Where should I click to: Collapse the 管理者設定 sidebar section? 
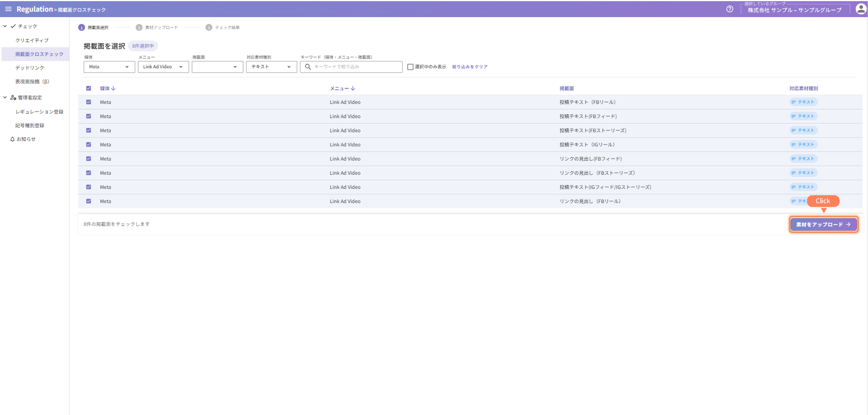click(5, 97)
